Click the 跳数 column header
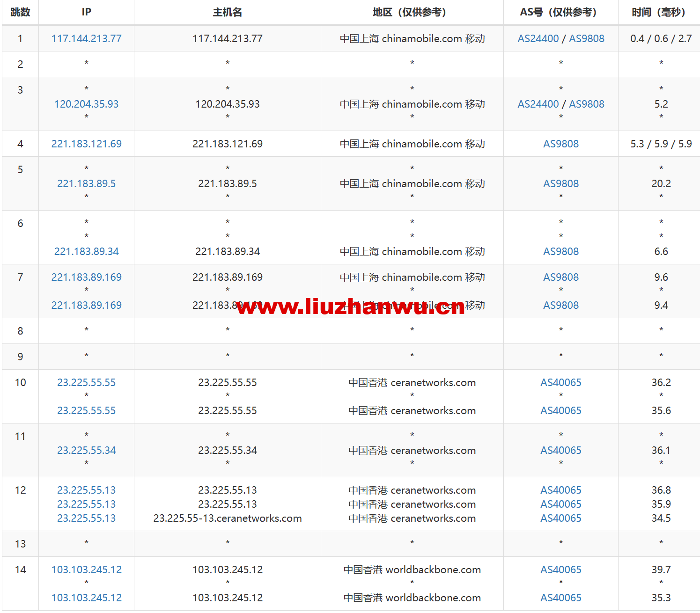 [x=20, y=12]
